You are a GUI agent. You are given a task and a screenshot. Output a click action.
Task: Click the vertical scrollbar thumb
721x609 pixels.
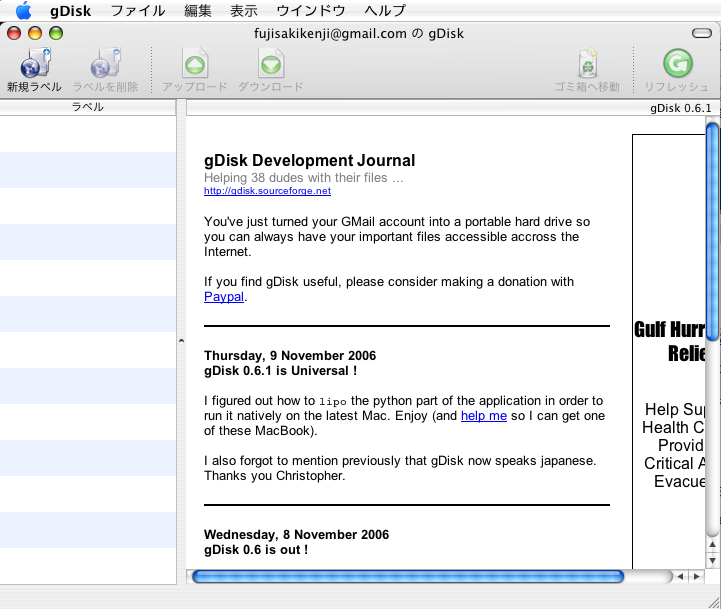(x=712, y=232)
